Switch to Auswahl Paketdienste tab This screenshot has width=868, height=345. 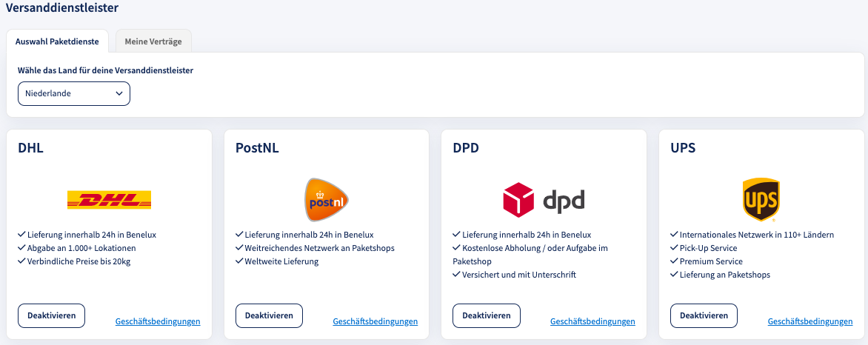point(57,41)
